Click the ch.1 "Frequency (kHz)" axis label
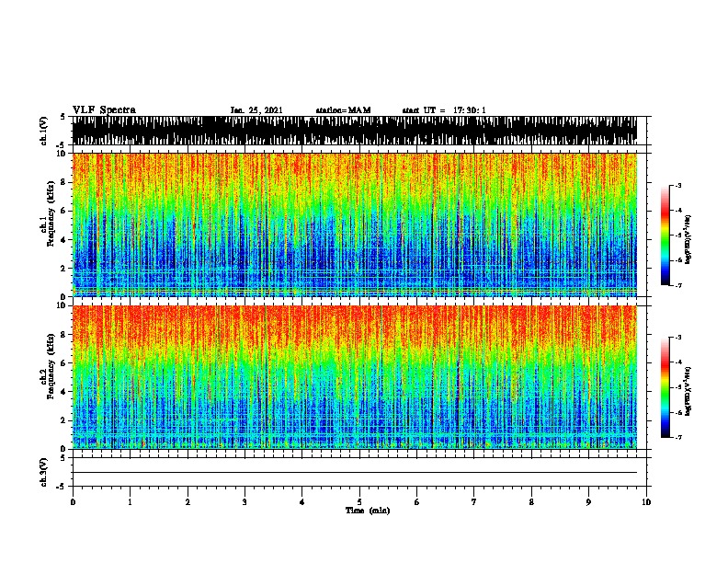The height and width of the screenshot is (563, 728). click(51, 214)
